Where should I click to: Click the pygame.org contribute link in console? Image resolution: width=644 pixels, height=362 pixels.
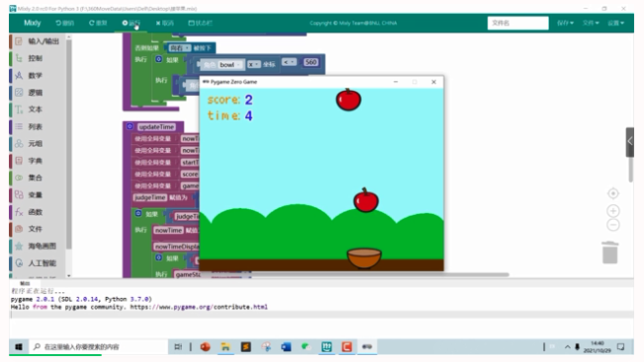tap(199, 307)
